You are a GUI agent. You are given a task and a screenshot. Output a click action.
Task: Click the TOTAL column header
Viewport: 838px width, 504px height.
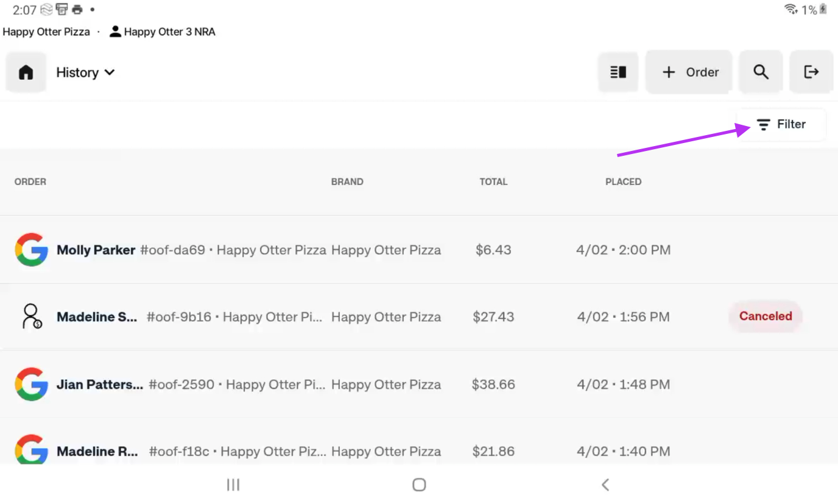493,181
